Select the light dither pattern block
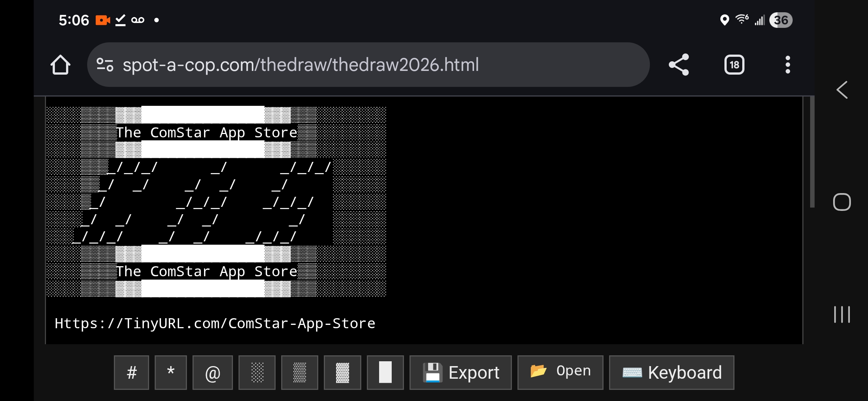868x401 pixels. [x=257, y=372]
